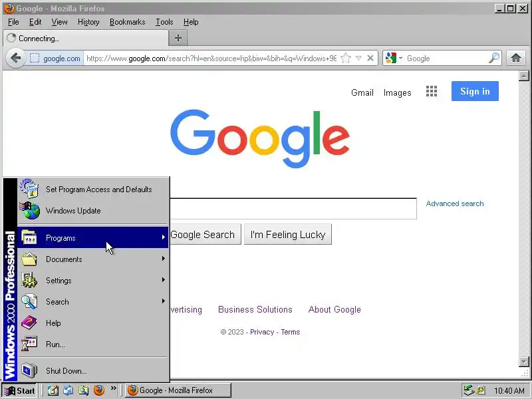Image resolution: width=532 pixels, height=399 pixels.
Task: Click the page scrollbar up arrow
Action: tap(523, 76)
